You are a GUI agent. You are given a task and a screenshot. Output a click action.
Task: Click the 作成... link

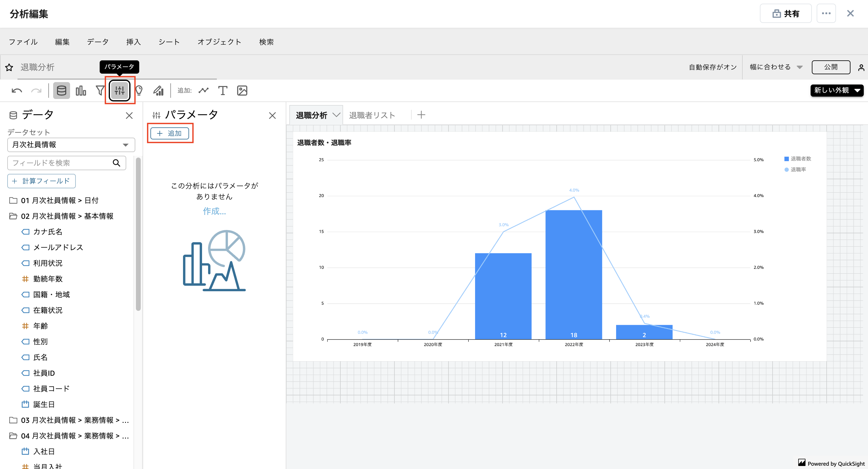point(214,211)
